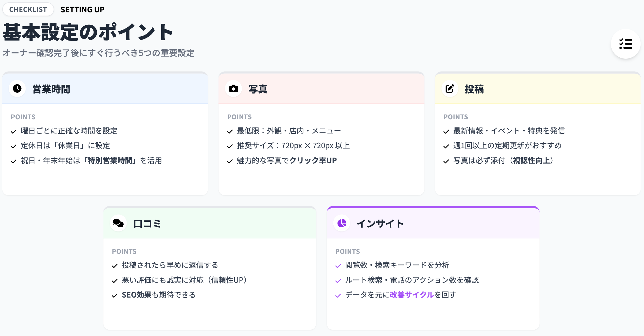This screenshot has width=644, height=336.
Task: Click the SETTING UP label
Action: (x=82, y=9)
